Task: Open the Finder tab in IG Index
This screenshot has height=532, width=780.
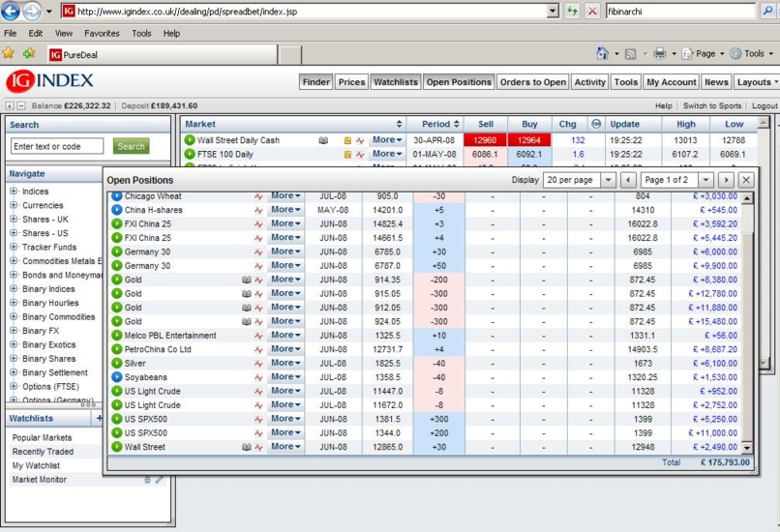Action: 315,82
